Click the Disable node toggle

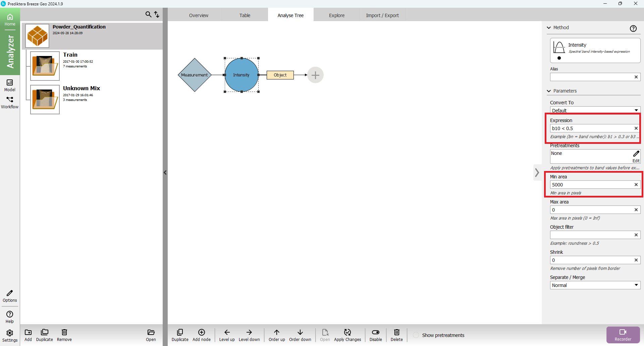(376, 335)
